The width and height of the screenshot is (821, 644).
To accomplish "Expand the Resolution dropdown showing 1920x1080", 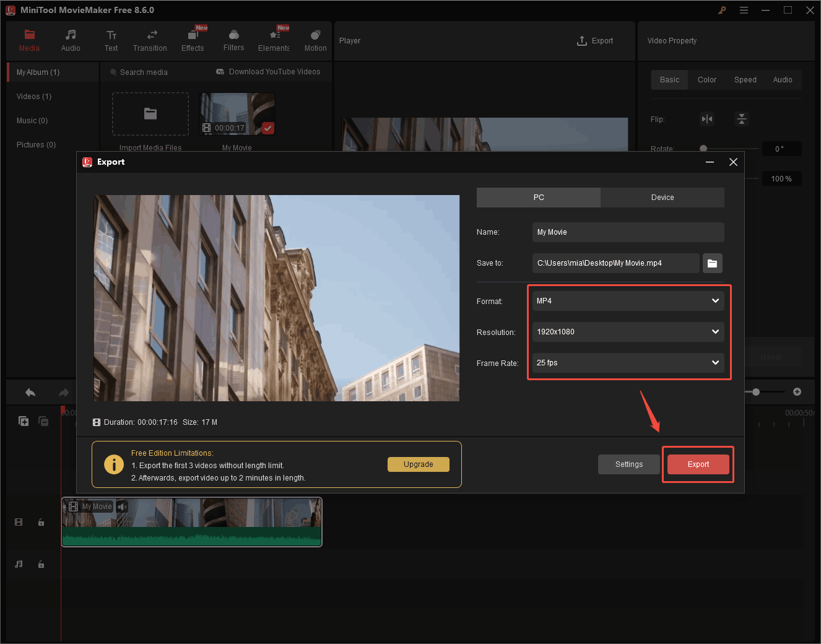I will (628, 332).
